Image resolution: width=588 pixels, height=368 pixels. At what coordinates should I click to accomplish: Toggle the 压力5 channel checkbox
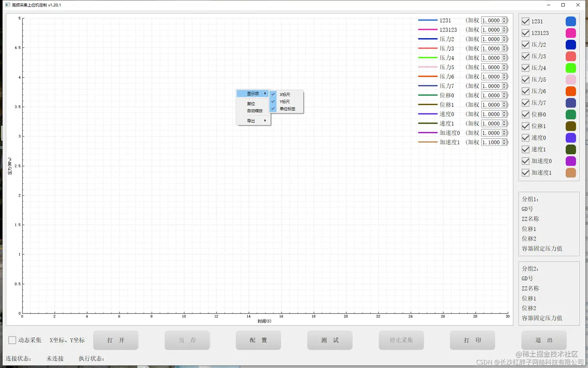pyautogui.click(x=525, y=79)
